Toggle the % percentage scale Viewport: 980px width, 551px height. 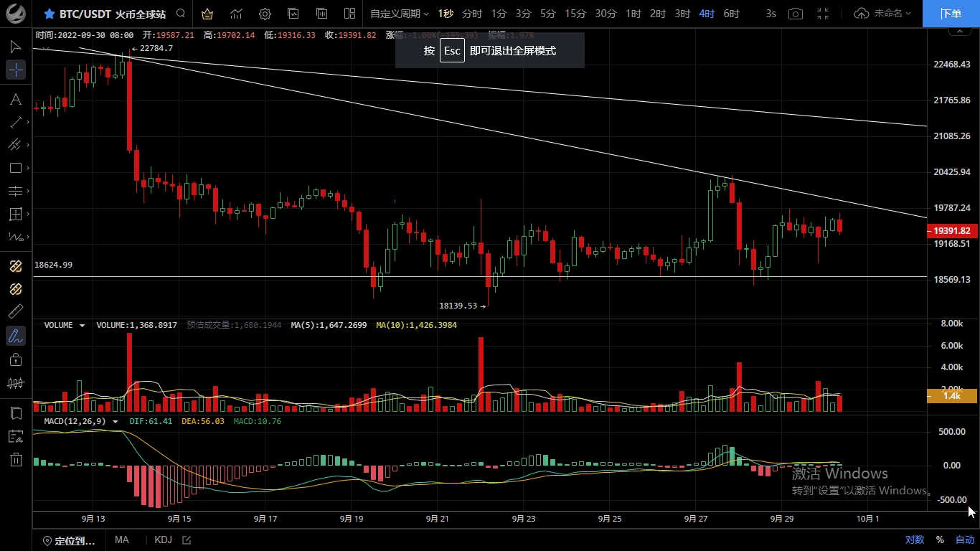(x=940, y=540)
